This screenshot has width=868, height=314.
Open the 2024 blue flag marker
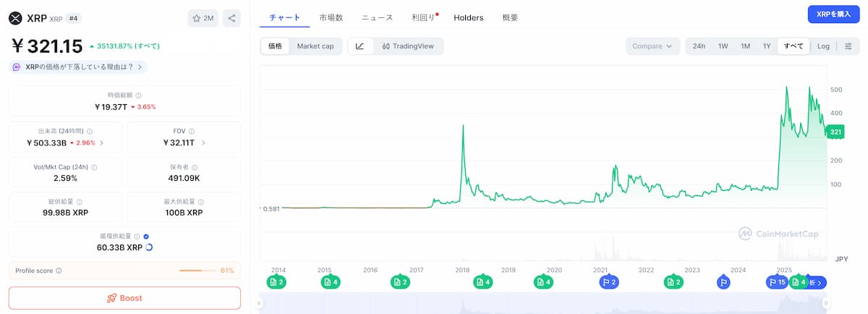click(723, 282)
